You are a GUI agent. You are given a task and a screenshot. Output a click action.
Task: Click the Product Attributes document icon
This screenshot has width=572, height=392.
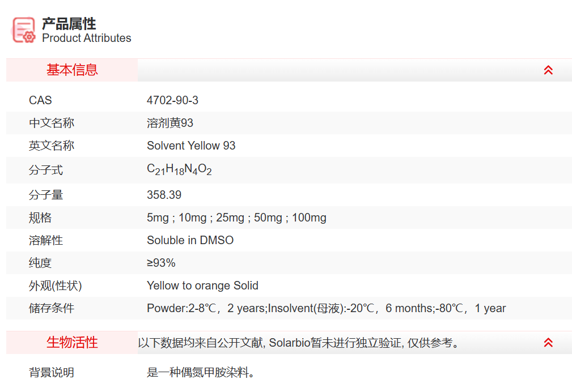coord(24,30)
